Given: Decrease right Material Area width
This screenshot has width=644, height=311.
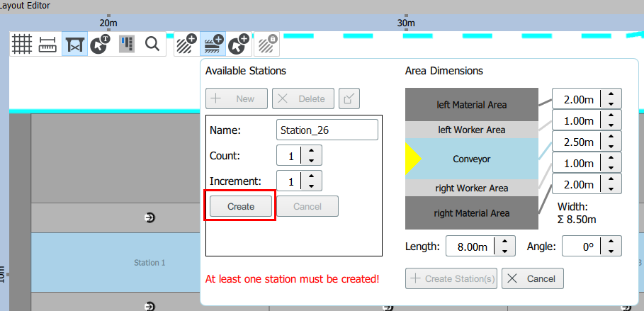Looking at the screenshot, I should [611, 189].
